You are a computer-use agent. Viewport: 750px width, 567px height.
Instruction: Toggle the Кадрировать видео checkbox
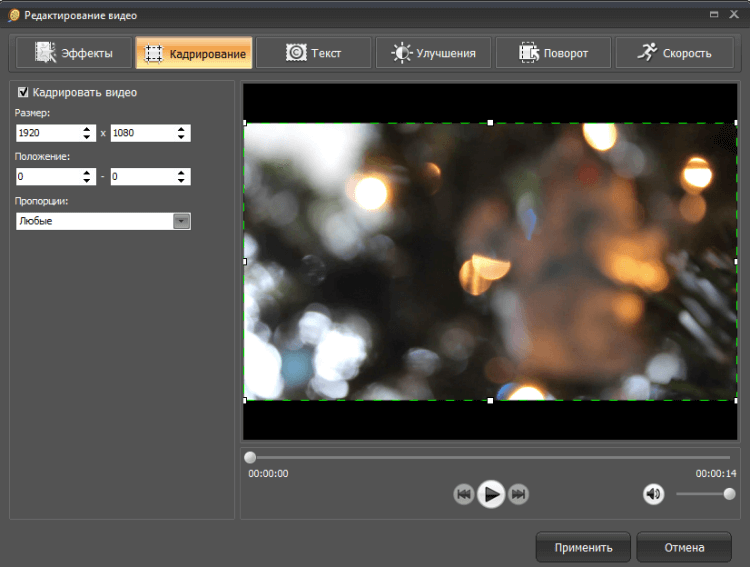(x=23, y=92)
